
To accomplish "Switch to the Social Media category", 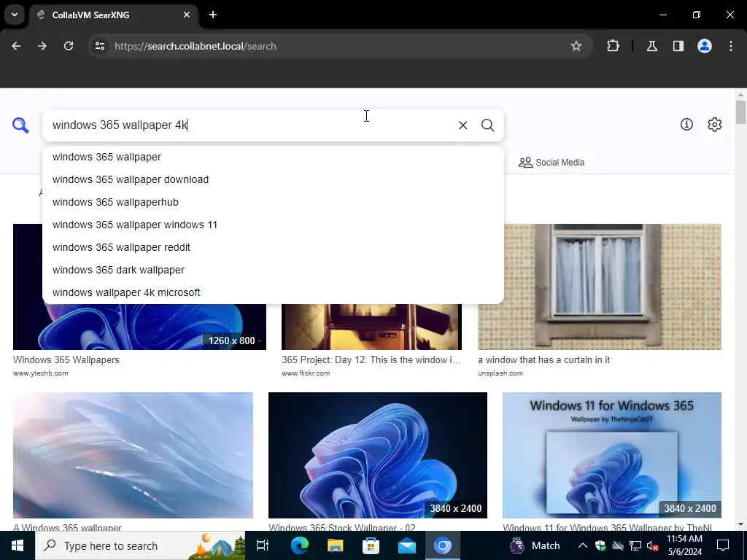I will pyautogui.click(x=551, y=163).
